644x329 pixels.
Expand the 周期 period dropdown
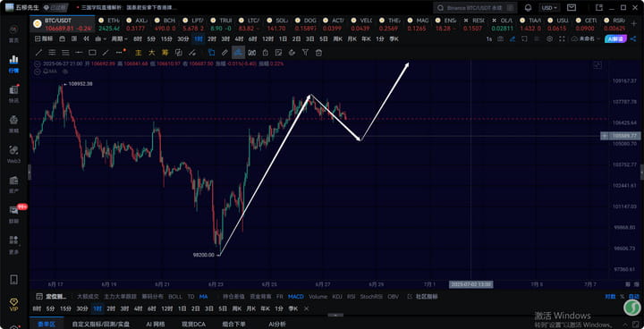(x=120, y=38)
